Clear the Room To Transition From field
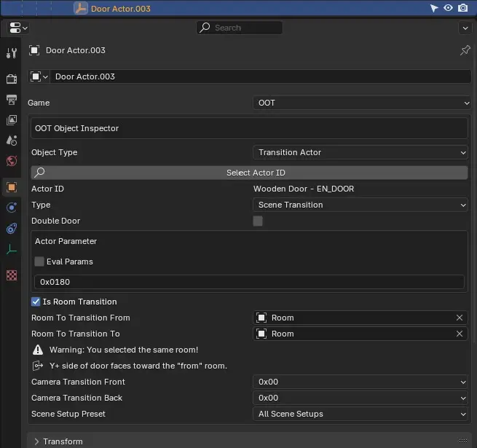This screenshot has width=477, height=448. (460, 318)
